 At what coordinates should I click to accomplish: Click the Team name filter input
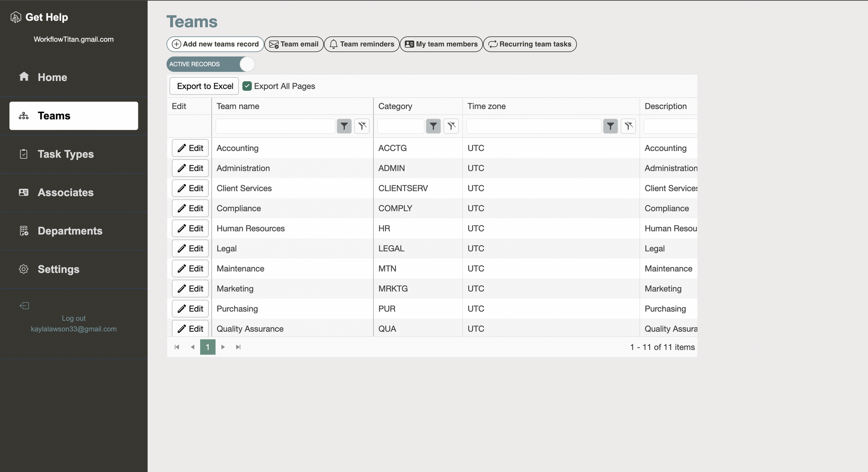[275, 126]
